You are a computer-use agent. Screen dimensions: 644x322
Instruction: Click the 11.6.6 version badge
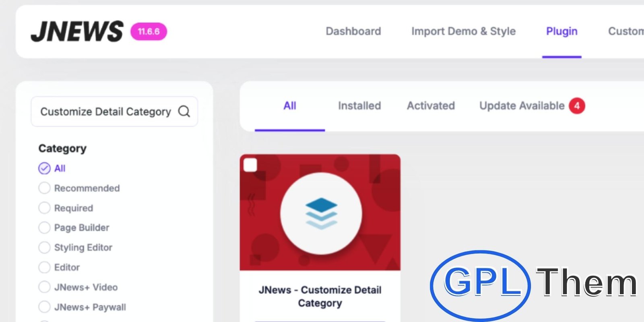(149, 31)
